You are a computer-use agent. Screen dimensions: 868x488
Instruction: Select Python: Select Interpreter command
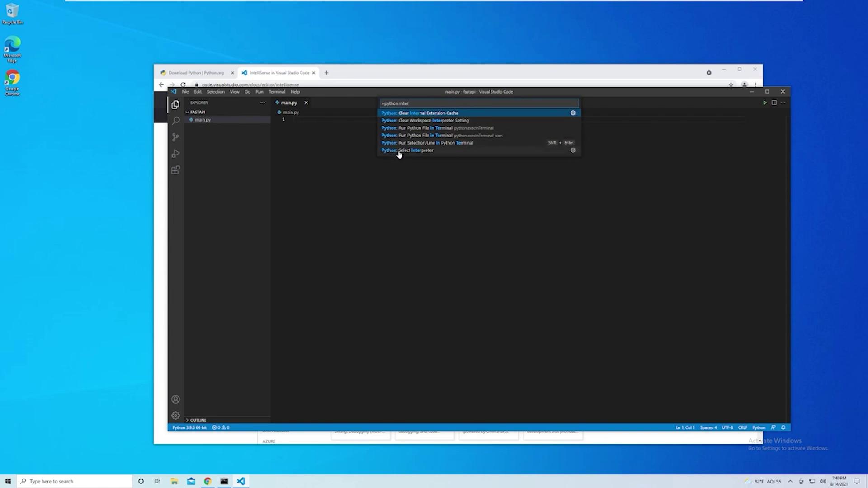416,150
